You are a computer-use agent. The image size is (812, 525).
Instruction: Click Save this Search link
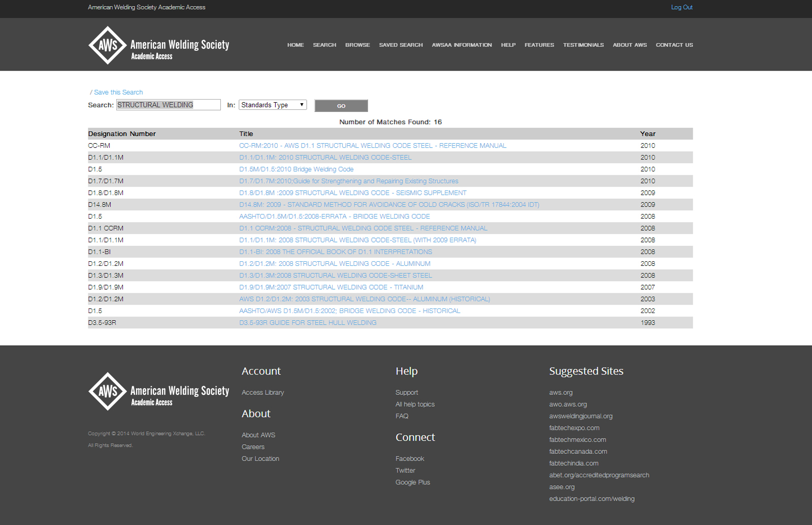pos(118,92)
